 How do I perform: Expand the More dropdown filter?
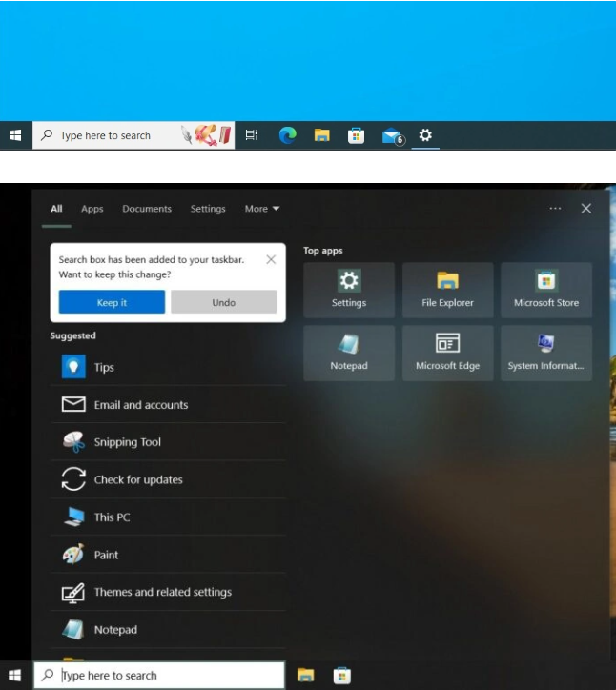pyautogui.click(x=262, y=209)
